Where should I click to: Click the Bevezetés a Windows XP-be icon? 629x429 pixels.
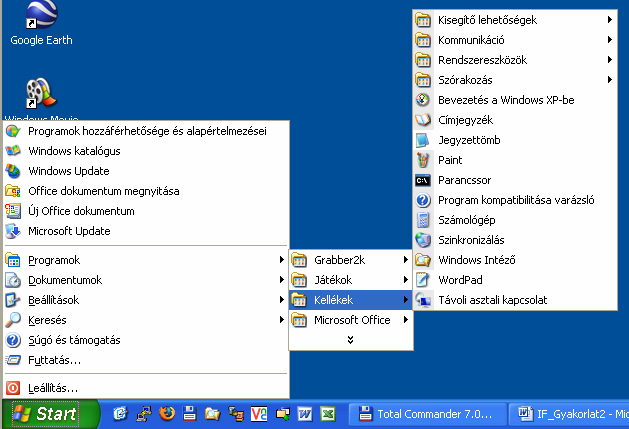tap(423, 100)
